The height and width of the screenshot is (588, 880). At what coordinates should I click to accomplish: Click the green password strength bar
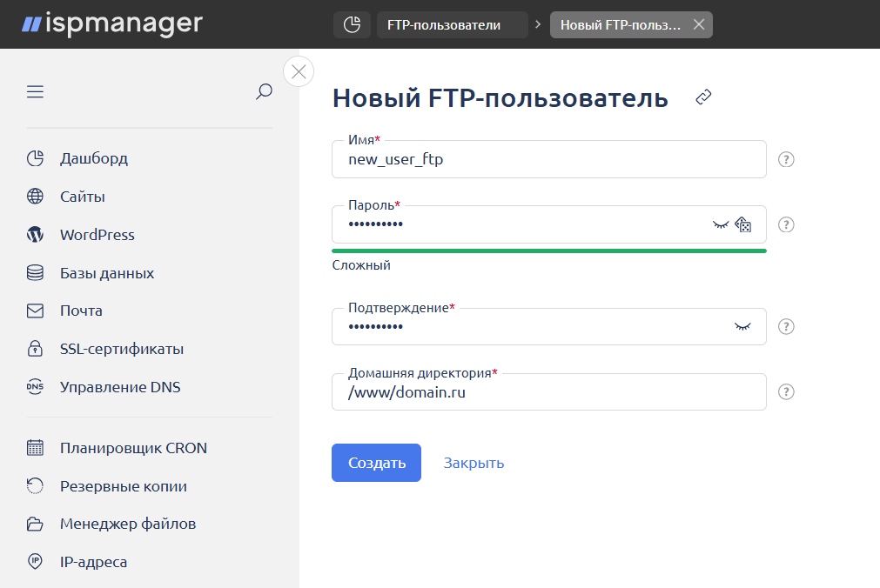pos(548,251)
